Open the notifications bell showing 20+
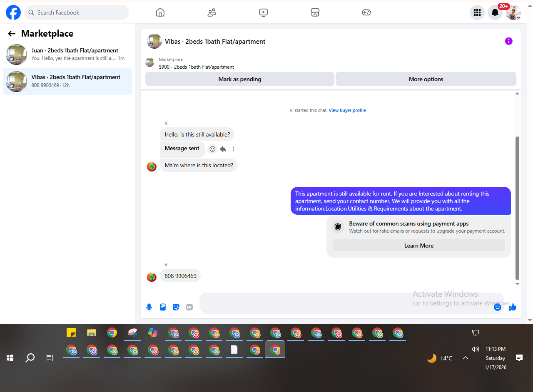The width and height of the screenshot is (533, 392). (x=495, y=12)
